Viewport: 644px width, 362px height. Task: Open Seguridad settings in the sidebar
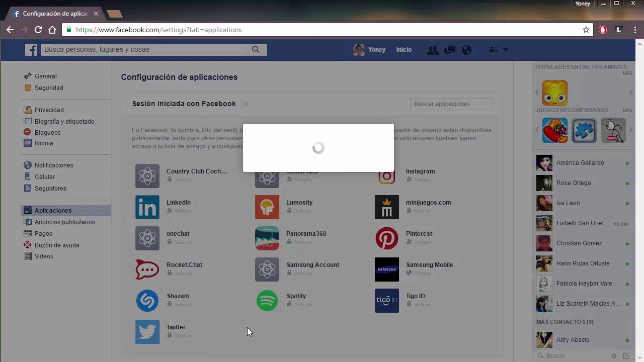click(49, 88)
